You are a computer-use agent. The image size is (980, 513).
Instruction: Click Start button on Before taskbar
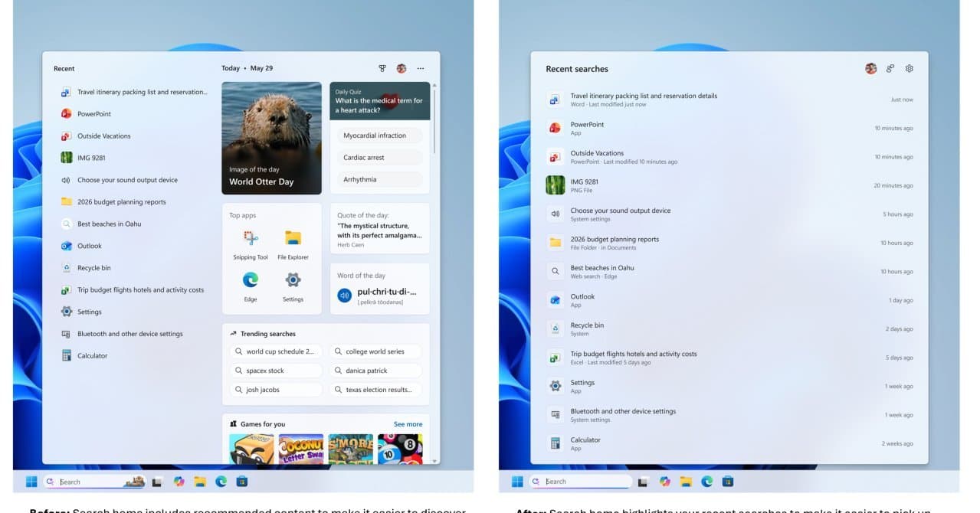(31, 482)
